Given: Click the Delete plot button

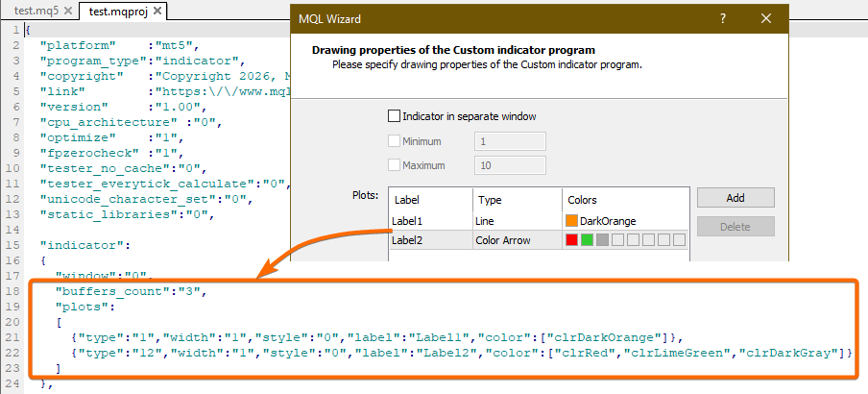Looking at the screenshot, I should pyautogui.click(x=735, y=227).
